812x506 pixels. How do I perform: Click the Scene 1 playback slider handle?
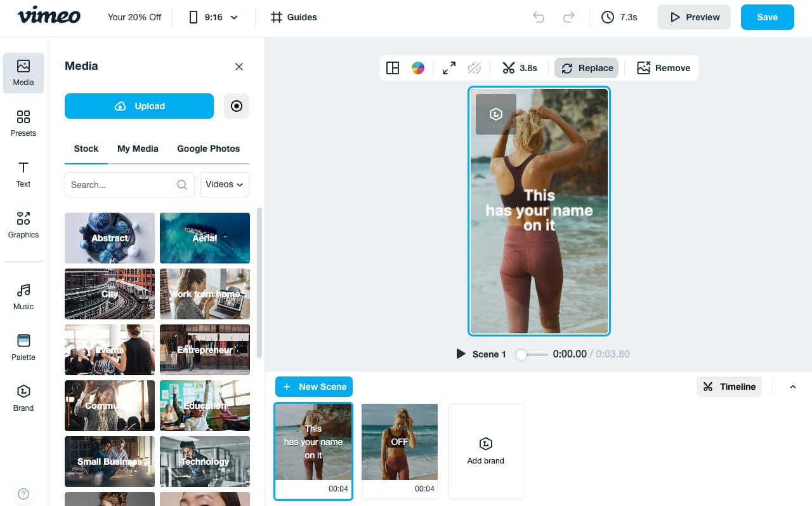(521, 354)
